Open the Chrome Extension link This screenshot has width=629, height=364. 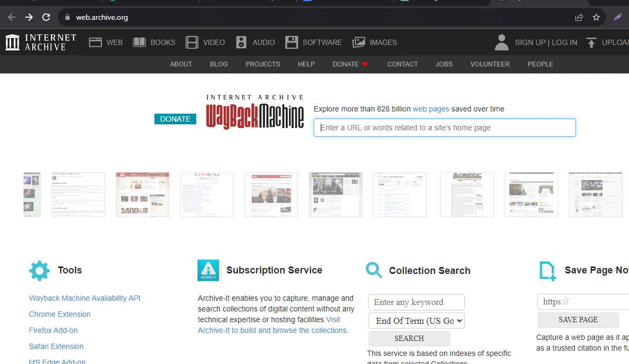click(x=60, y=314)
